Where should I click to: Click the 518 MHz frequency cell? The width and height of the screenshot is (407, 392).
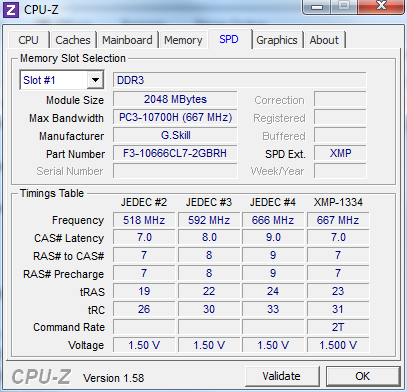pyautogui.click(x=144, y=220)
